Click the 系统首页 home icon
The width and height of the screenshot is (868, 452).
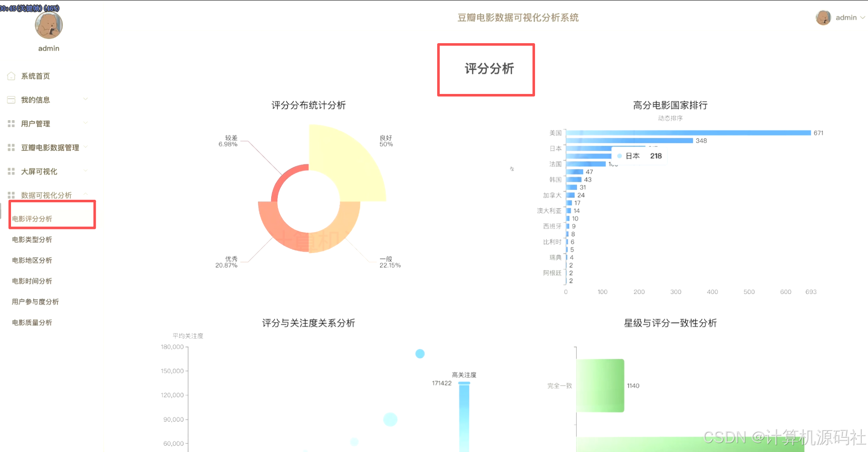[11, 76]
